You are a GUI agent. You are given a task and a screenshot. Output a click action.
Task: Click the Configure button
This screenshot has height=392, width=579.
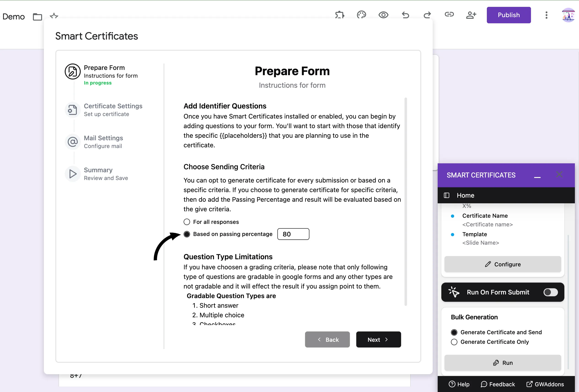point(503,264)
